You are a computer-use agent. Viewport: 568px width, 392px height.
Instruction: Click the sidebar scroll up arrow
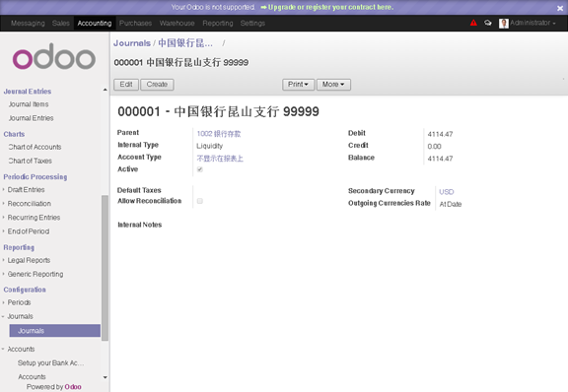(x=106, y=90)
